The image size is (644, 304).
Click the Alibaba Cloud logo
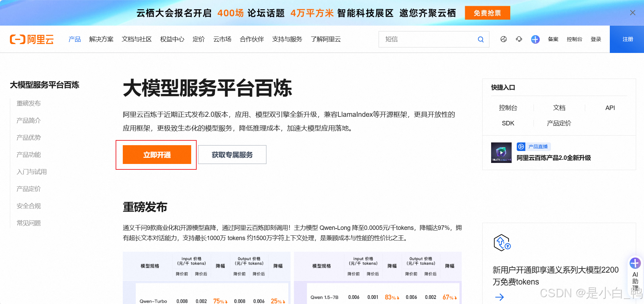click(x=32, y=39)
